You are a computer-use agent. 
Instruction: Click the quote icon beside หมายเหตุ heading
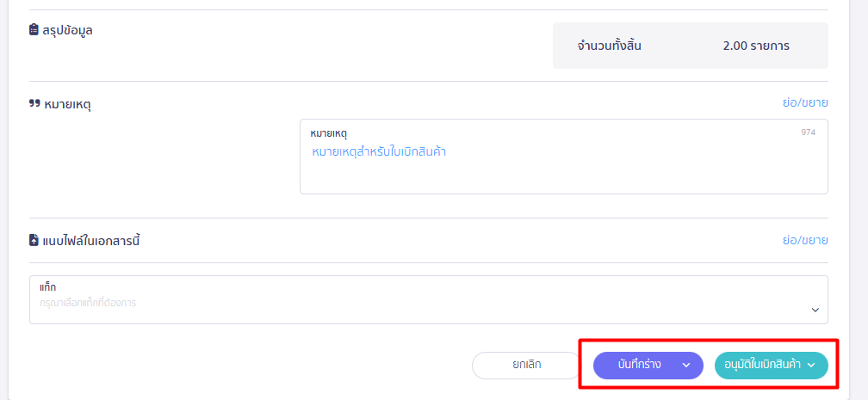tap(34, 104)
